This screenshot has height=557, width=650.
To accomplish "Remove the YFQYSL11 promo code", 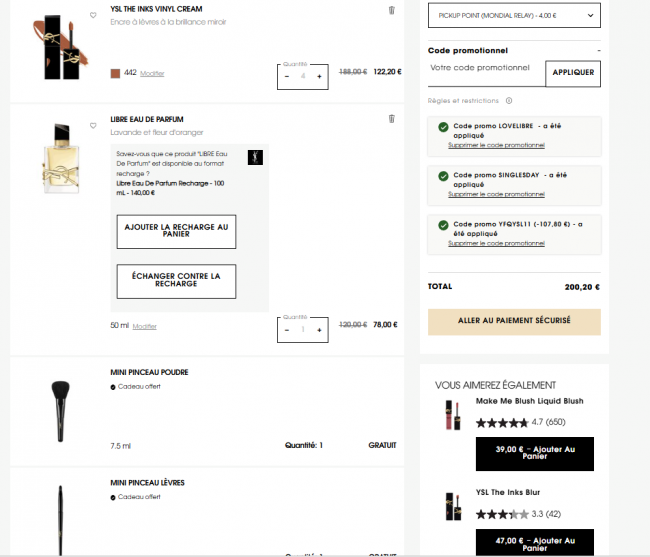I will point(496,243).
